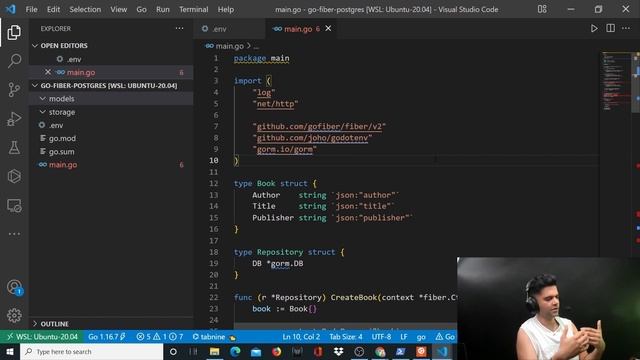The width and height of the screenshot is (640, 360).
Task: Open the Edit menu
Action: pos(53,9)
